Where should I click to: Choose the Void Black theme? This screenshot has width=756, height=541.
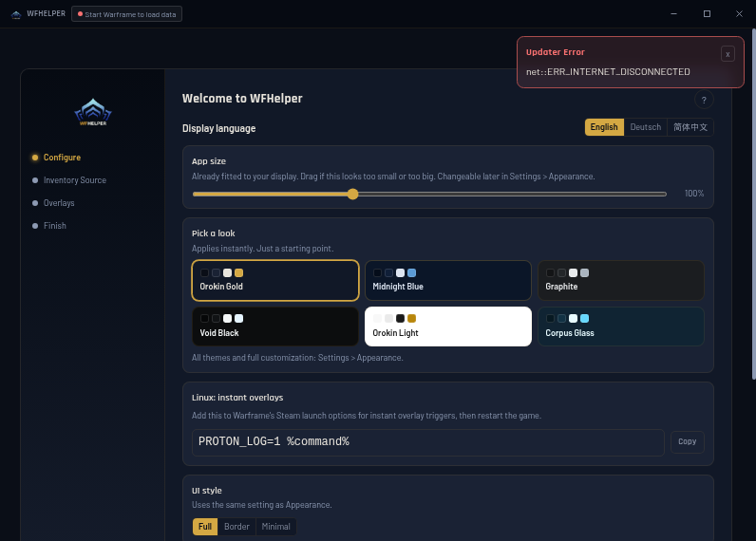275,326
